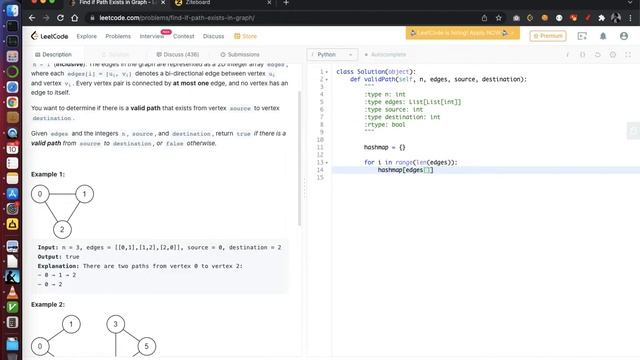Click the curly-braces code format icon
Image resolution: width=640 pixels, height=360 pixels.
pyautogui.click(x=582, y=55)
